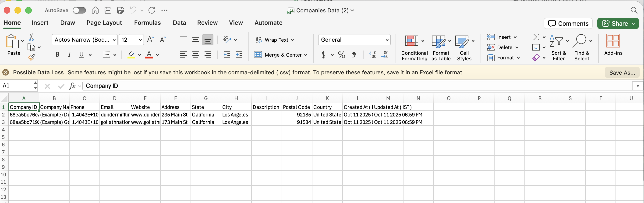
Task: Click the Undo arrow icon
Action: 133,10
